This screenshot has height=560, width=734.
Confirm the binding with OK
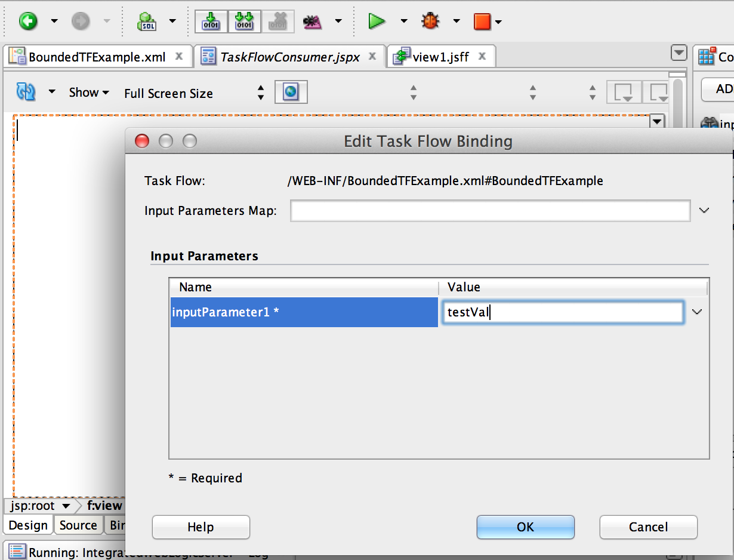(525, 527)
